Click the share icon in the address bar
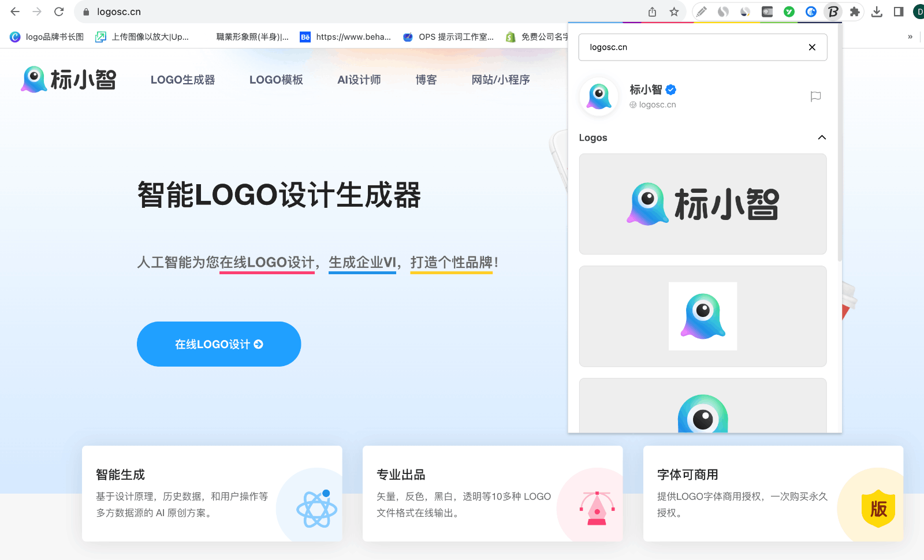This screenshot has height=560, width=924. tap(652, 12)
